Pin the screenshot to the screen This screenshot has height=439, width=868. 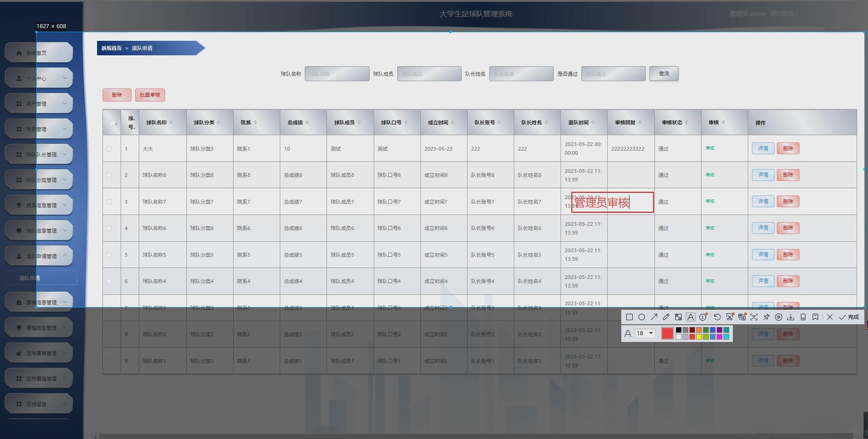[766, 317]
